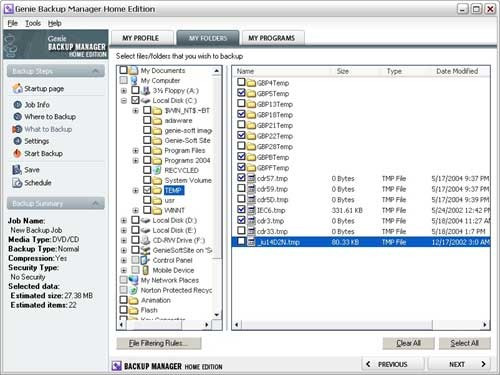Screen dimensions: 500x375
Task: Click the file list horizontal scrollbar track
Action: click(457, 324)
